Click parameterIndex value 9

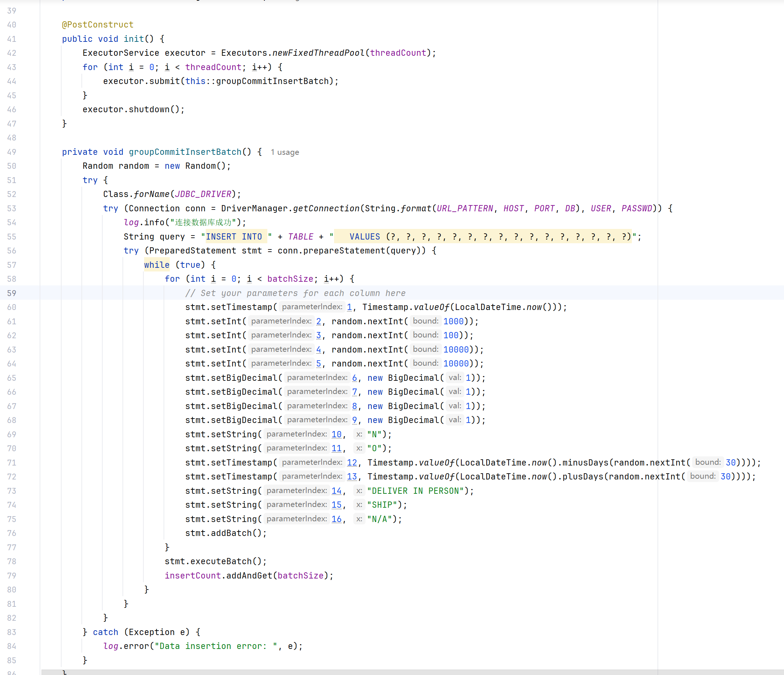point(355,420)
